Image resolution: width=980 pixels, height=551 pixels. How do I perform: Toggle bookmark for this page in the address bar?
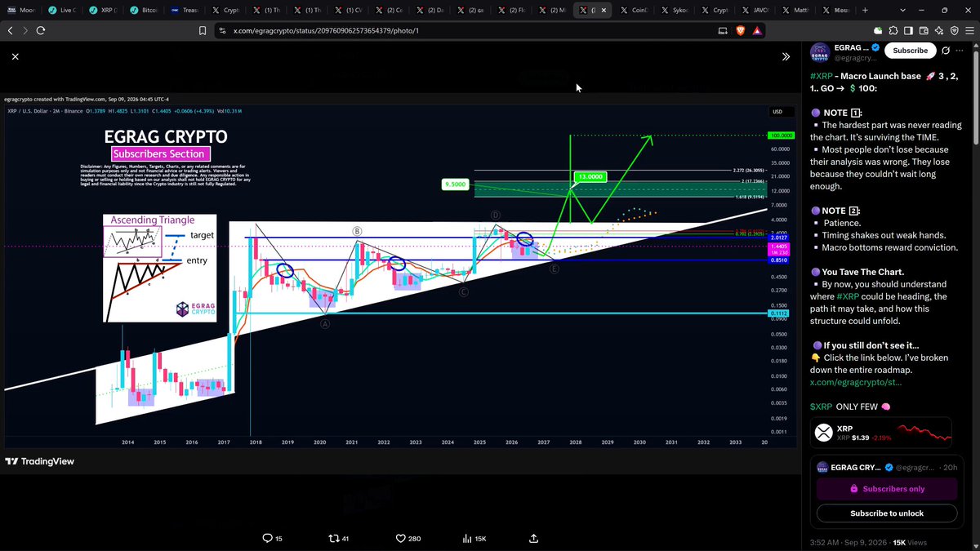[x=203, y=30]
